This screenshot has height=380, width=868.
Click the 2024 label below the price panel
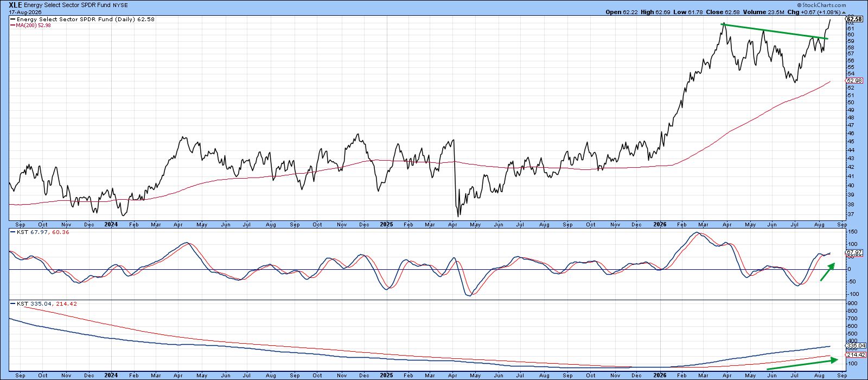tap(111, 224)
